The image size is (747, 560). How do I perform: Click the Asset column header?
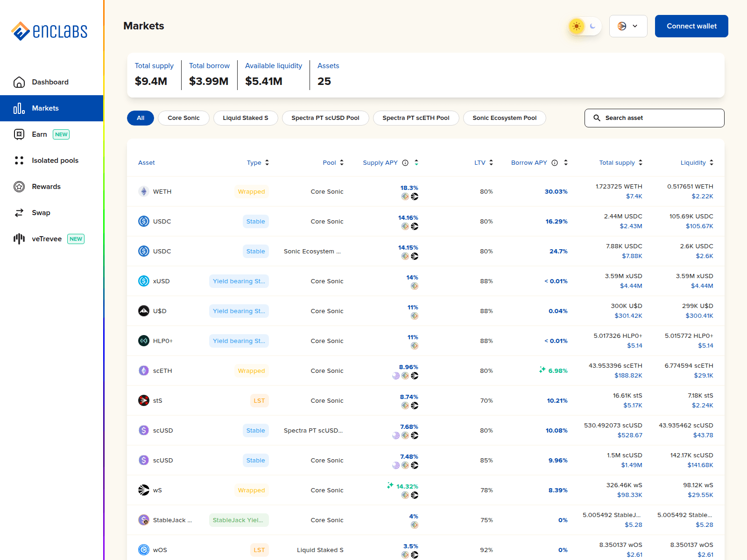pos(147,163)
